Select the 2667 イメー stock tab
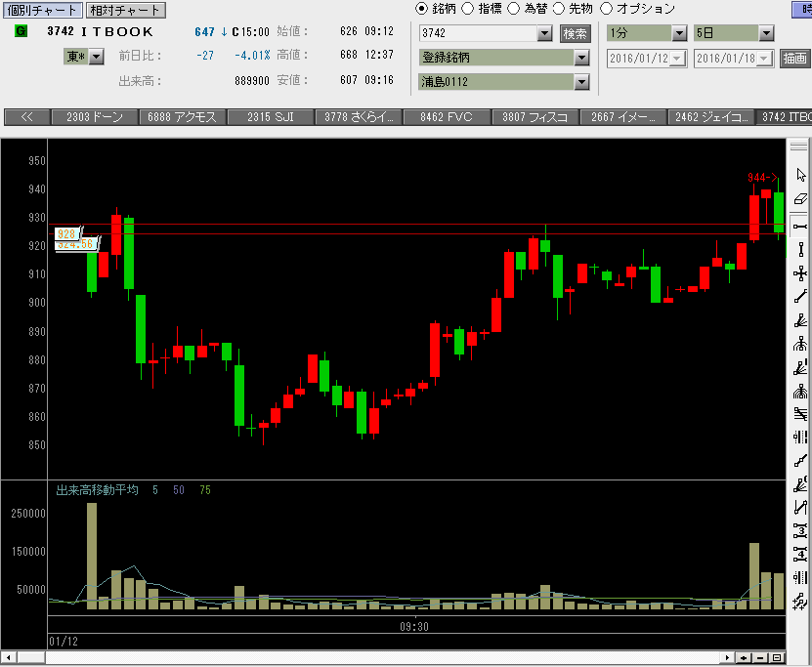812x667 pixels. [622, 117]
